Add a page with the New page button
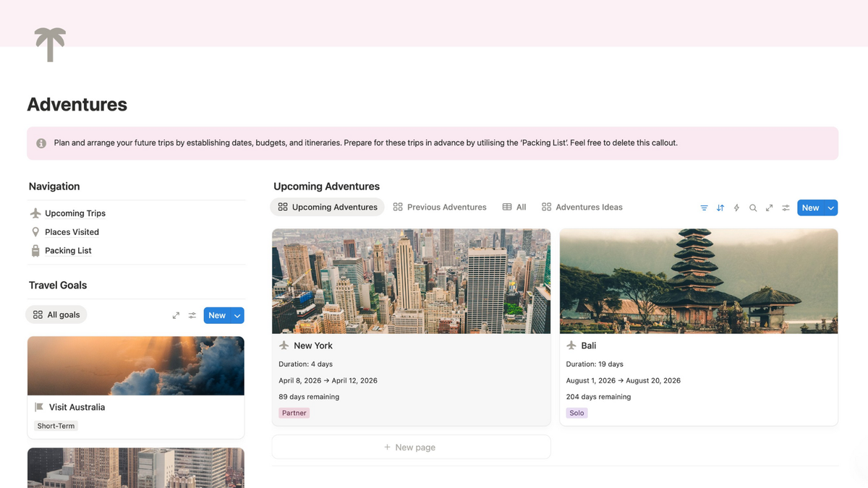The width and height of the screenshot is (868, 488). point(410,448)
